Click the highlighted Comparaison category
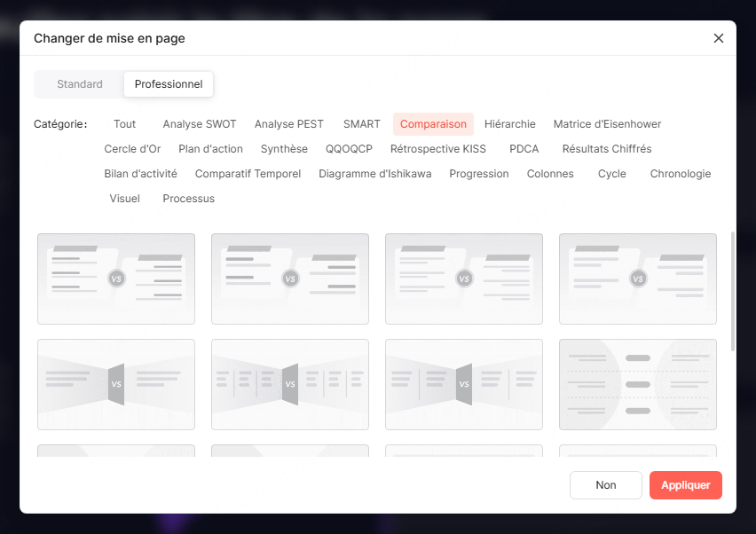 pos(433,124)
